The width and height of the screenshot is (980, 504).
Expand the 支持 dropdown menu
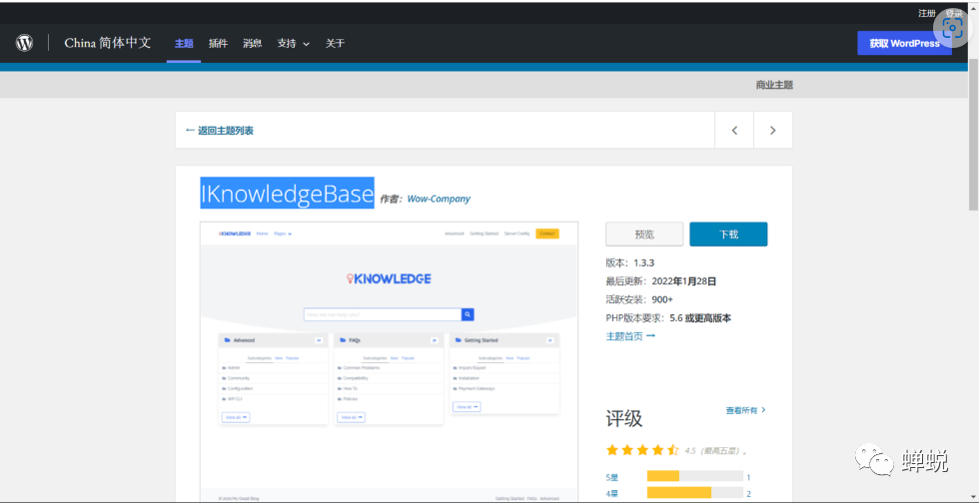pyautogui.click(x=293, y=44)
